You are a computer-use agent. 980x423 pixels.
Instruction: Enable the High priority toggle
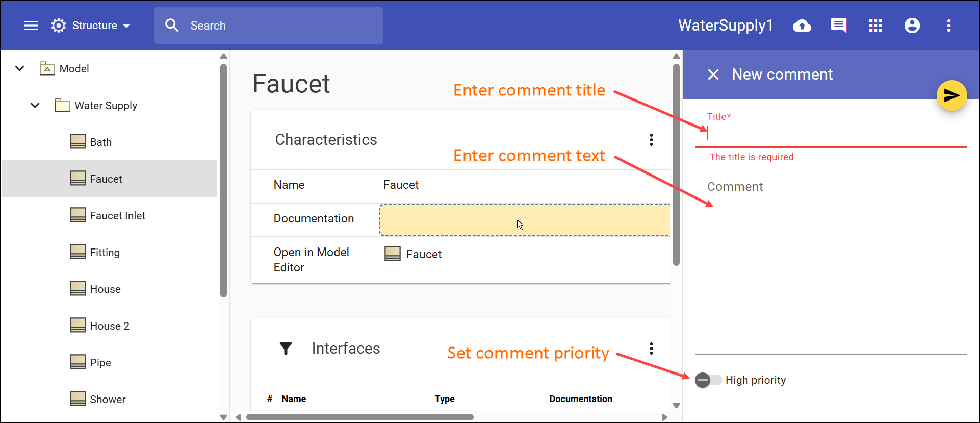pyautogui.click(x=708, y=380)
